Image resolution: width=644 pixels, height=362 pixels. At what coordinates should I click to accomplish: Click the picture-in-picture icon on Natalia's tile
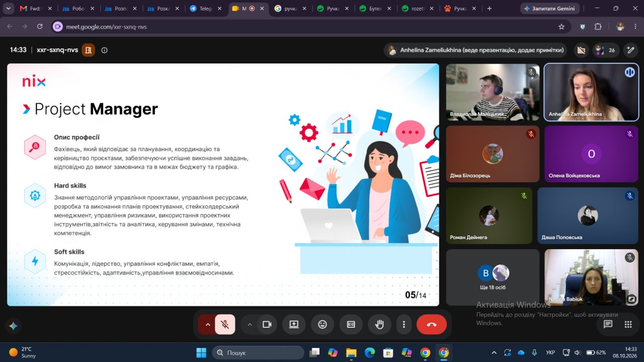[631, 299]
